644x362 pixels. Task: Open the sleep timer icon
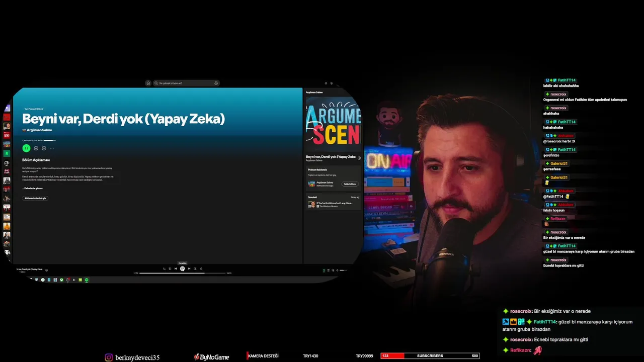pyautogui.click(x=201, y=268)
